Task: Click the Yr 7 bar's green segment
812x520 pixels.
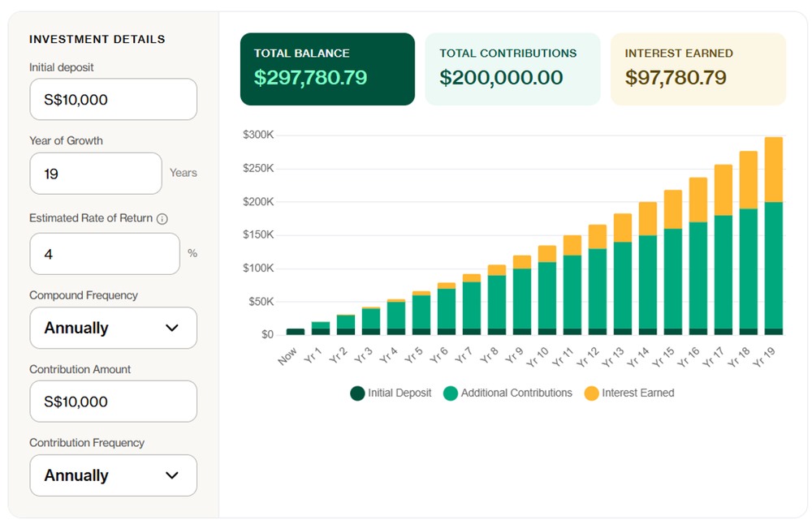Action: [471, 305]
